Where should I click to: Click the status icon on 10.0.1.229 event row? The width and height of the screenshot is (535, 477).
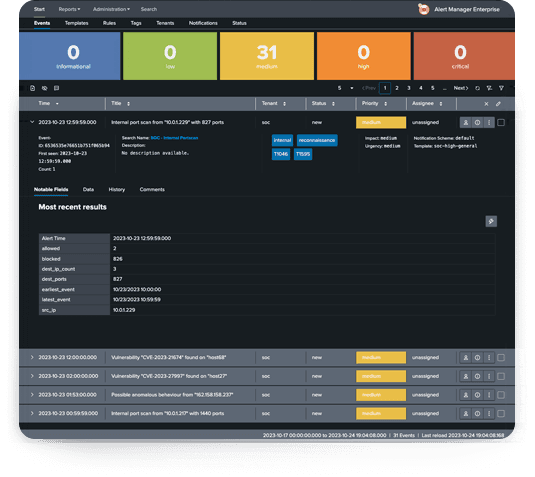(477, 122)
